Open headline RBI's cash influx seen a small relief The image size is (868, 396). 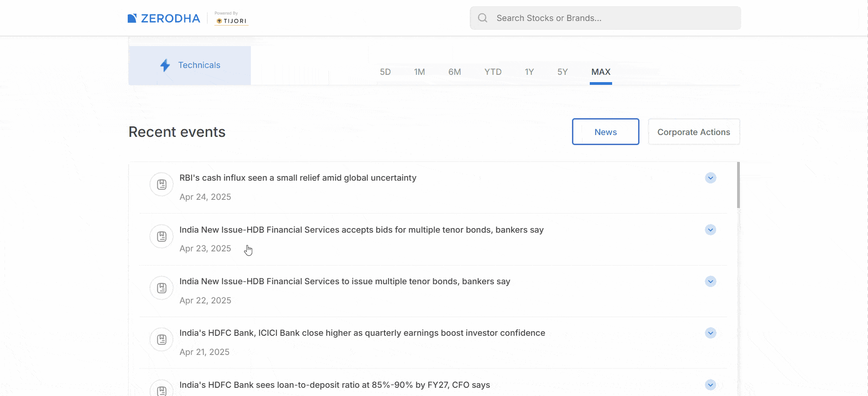[298, 178]
